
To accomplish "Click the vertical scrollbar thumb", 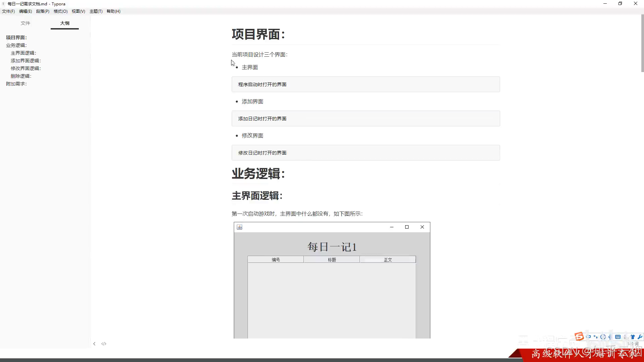I will tap(642, 44).
